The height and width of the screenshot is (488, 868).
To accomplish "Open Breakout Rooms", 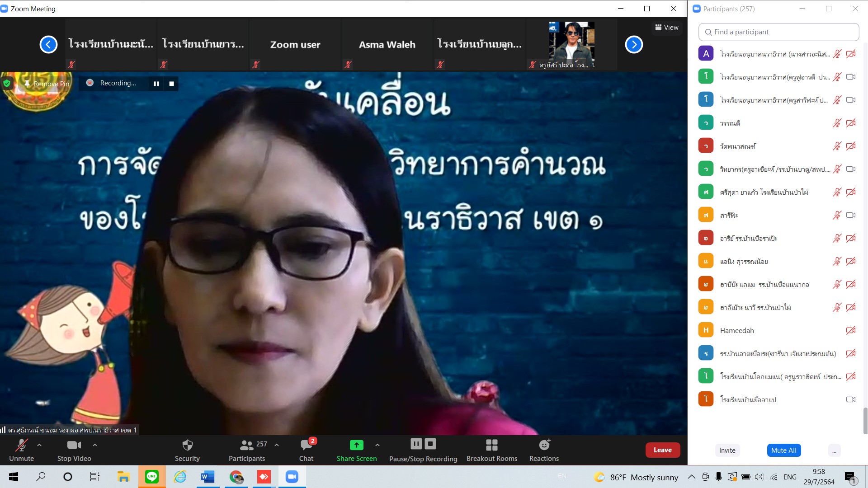I will 491,446.
